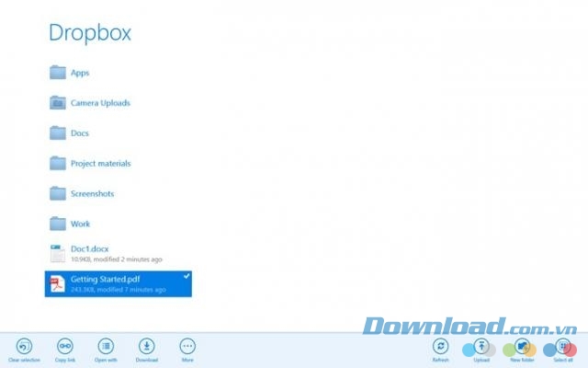Click the Screenshots folder icon

[58, 193]
